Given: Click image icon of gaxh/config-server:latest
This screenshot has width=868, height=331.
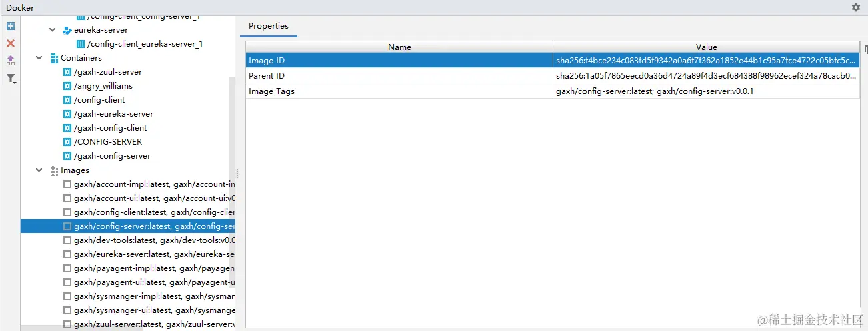Looking at the screenshot, I should 67,226.
